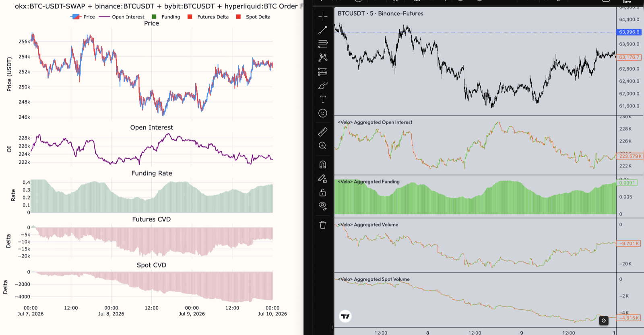The image size is (644, 335).
Task: Select the Velo Aggregated Volume indicator label
Action: tap(368, 225)
